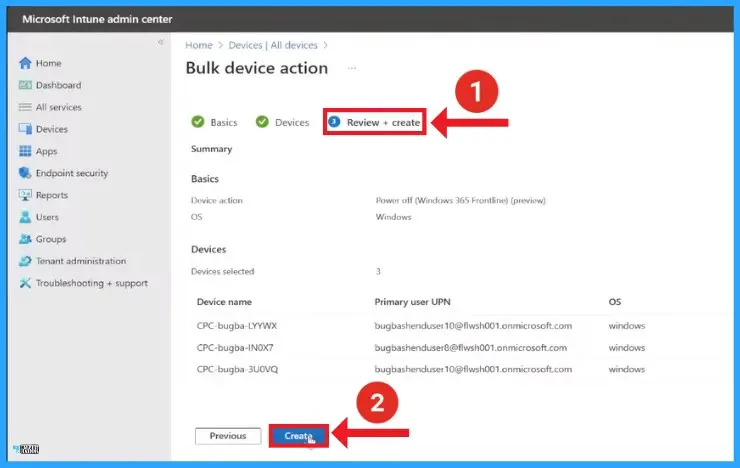This screenshot has height=468, width=740.
Task: Click the UPN in the CPC-bugba-3U0VQ row
Action: coord(473,369)
